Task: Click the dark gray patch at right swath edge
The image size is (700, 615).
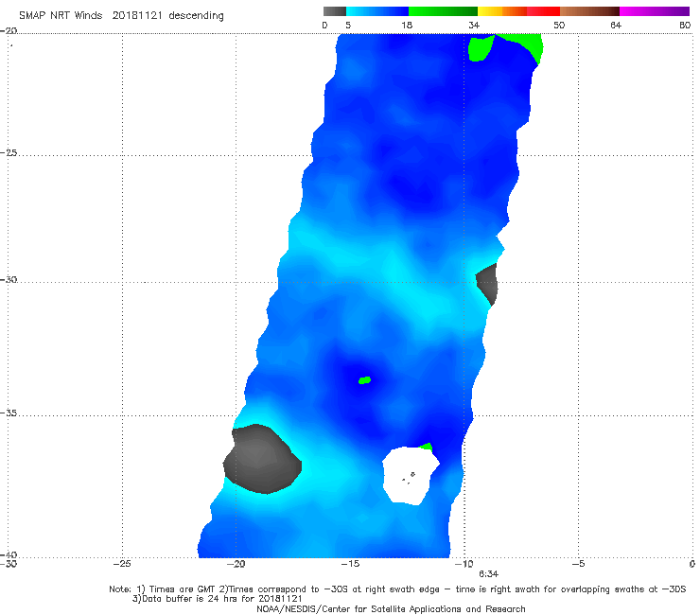Action: tap(487, 284)
